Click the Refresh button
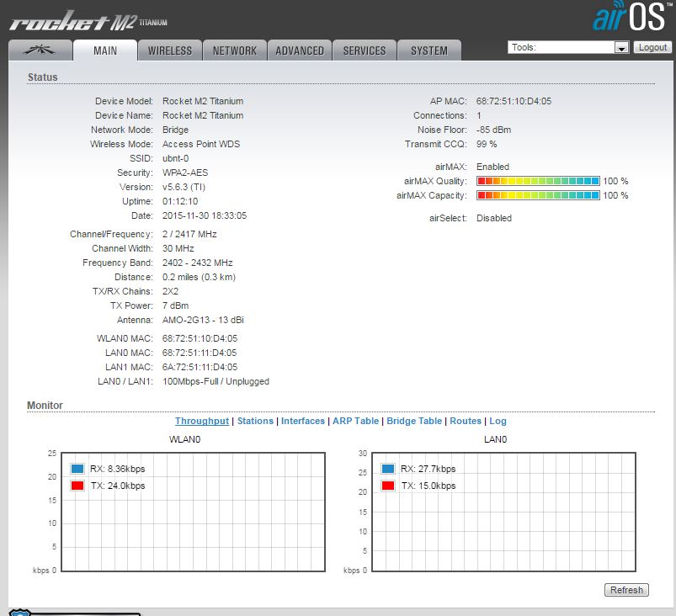The image size is (676, 616). coord(626,590)
